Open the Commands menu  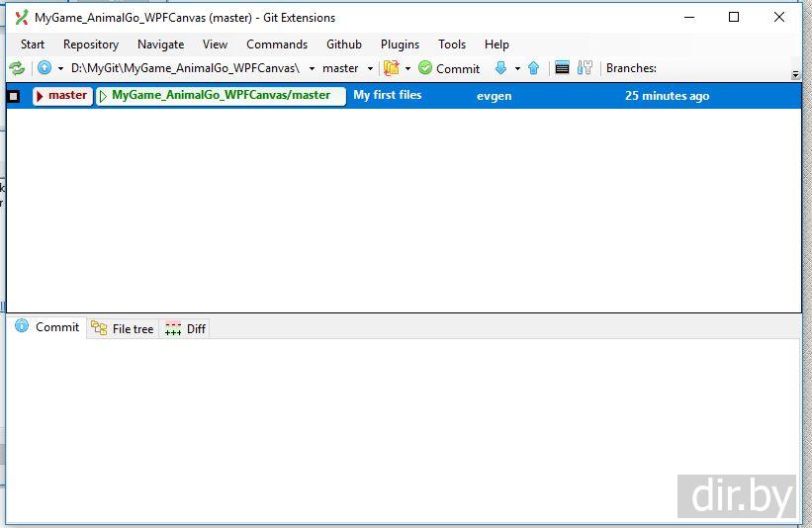(277, 44)
